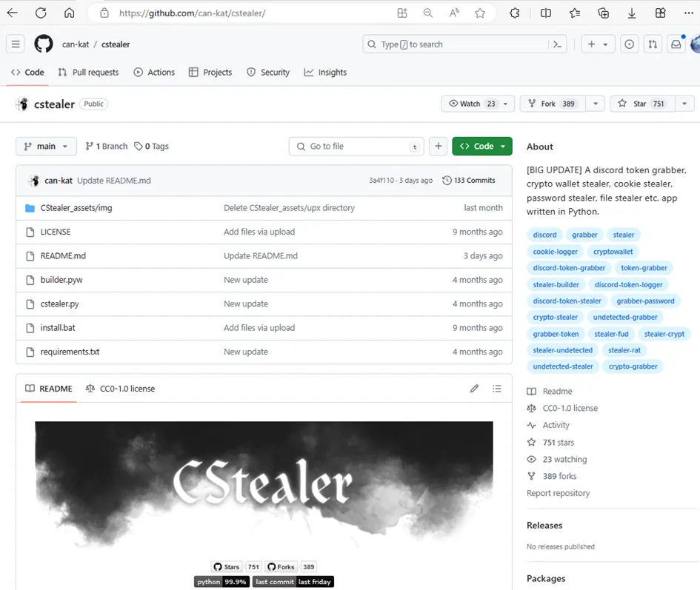Open the README outline list icon
Screen dimensions: 700x590
tap(497, 389)
